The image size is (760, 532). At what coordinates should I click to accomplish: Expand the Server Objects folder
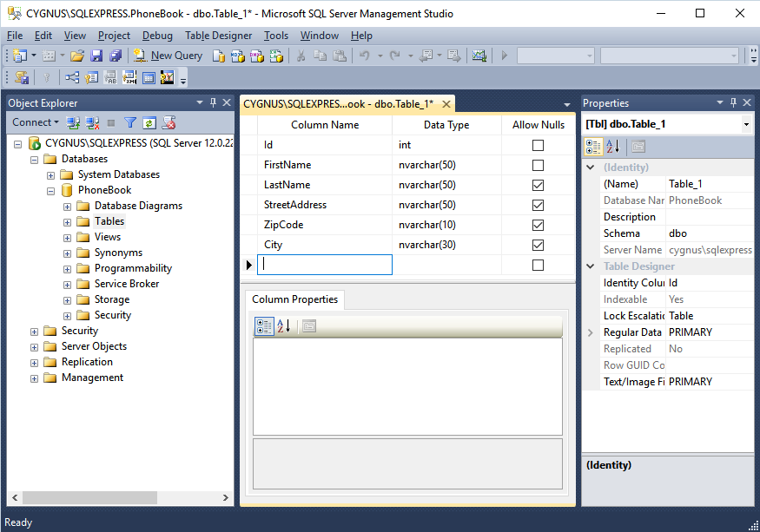coord(34,347)
